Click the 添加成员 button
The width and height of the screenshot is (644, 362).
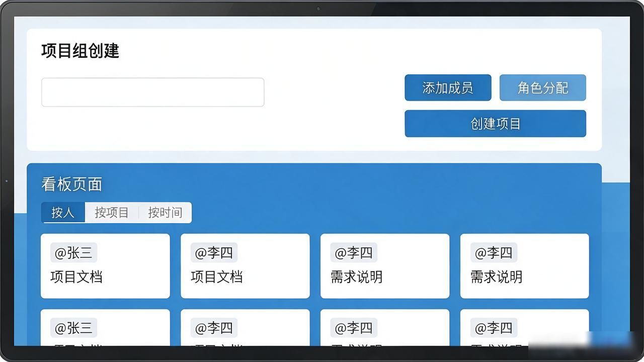click(448, 88)
